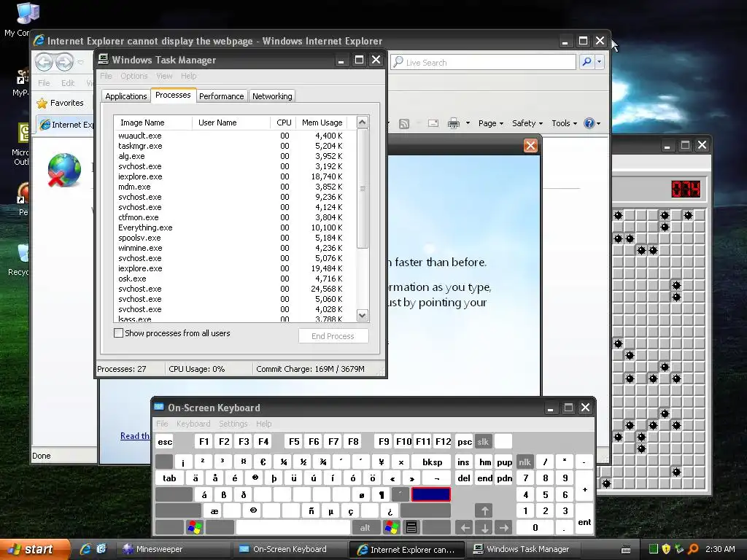The height and width of the screenshot is (560, 747).
Task: Click scroll-up arrow of process list
Action: point(362,122)
